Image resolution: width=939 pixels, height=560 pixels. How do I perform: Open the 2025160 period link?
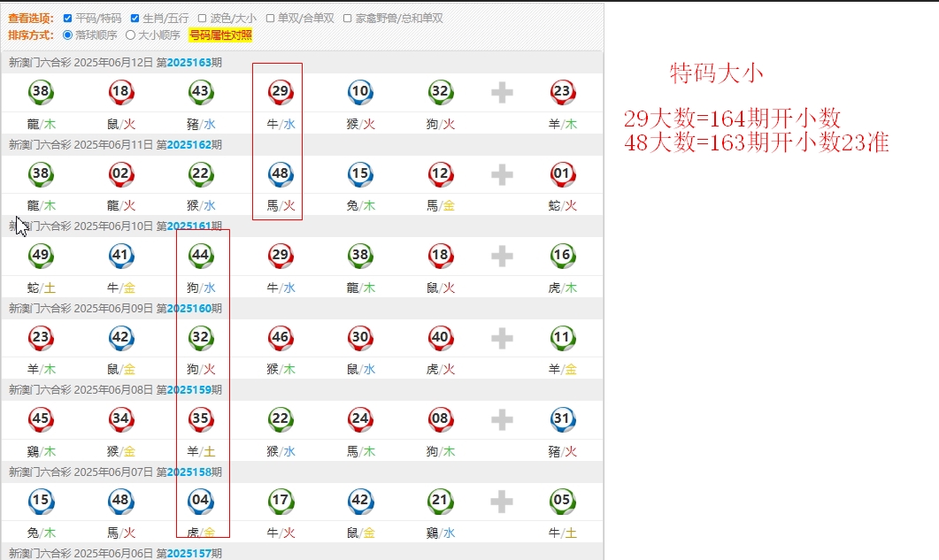click(x=189, y=308)
